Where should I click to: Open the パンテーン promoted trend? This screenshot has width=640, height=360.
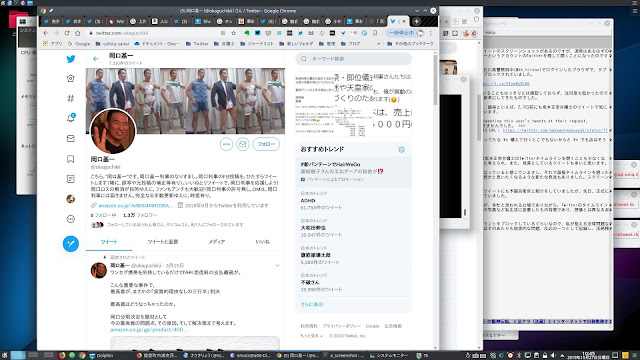[353, 171]
